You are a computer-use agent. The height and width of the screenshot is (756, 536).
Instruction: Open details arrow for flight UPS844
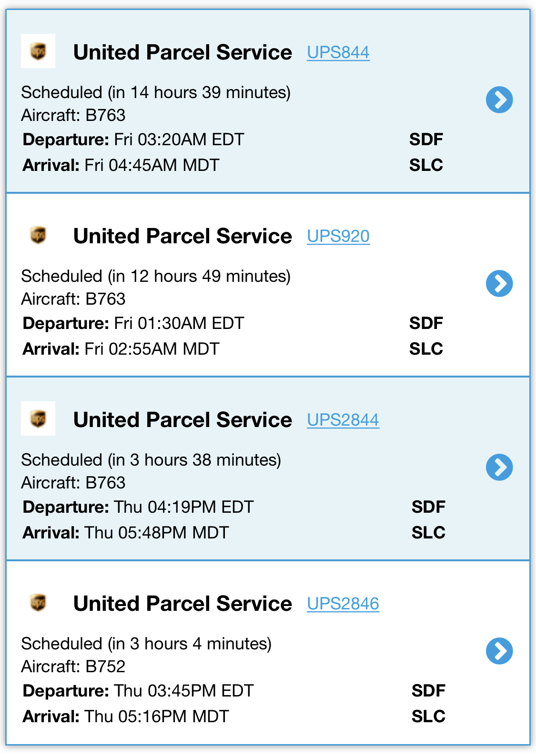click(x=499, y=100)
